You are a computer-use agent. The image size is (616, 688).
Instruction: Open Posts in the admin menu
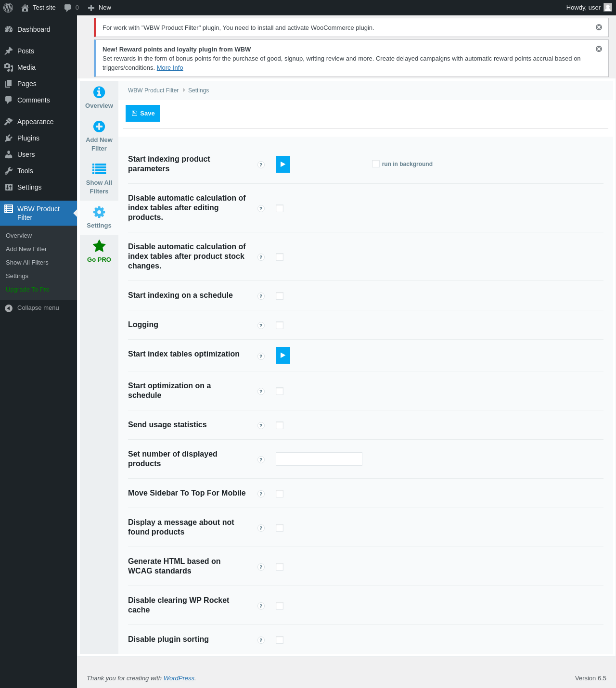[38, 51]
